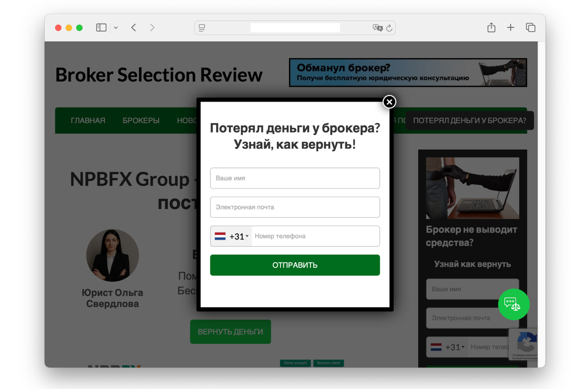Go forward with the forward arrow
The height and width of the screenshot is (389, 588).
(152, 28)
